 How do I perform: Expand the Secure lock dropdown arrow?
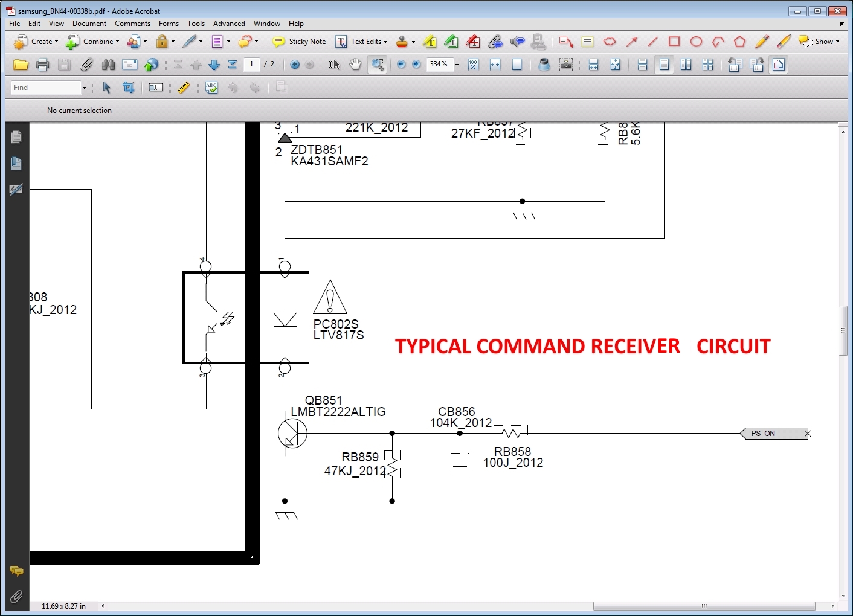coord(173,42)
